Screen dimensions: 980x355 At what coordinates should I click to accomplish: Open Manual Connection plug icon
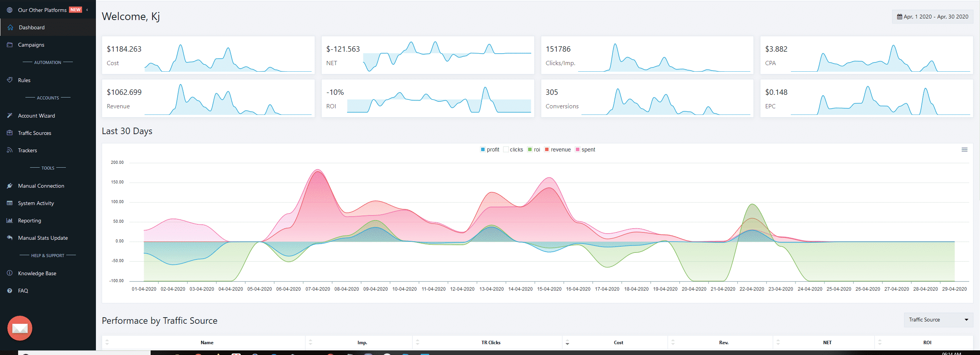(x=10, y=186)
